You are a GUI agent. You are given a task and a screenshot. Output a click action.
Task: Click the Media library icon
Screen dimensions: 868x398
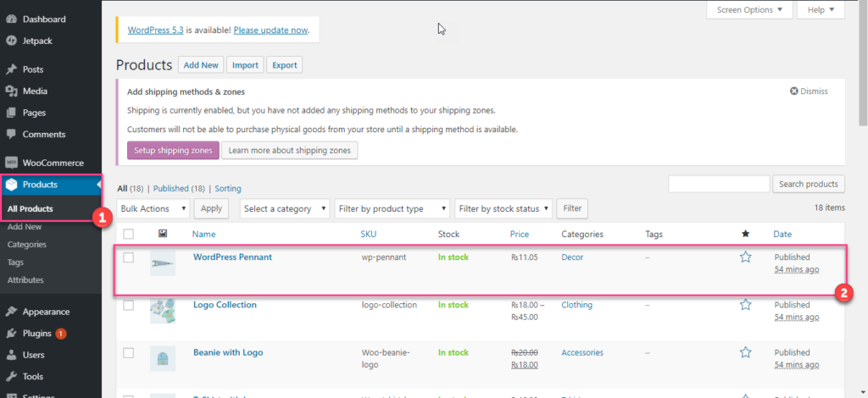coord(11,91)
